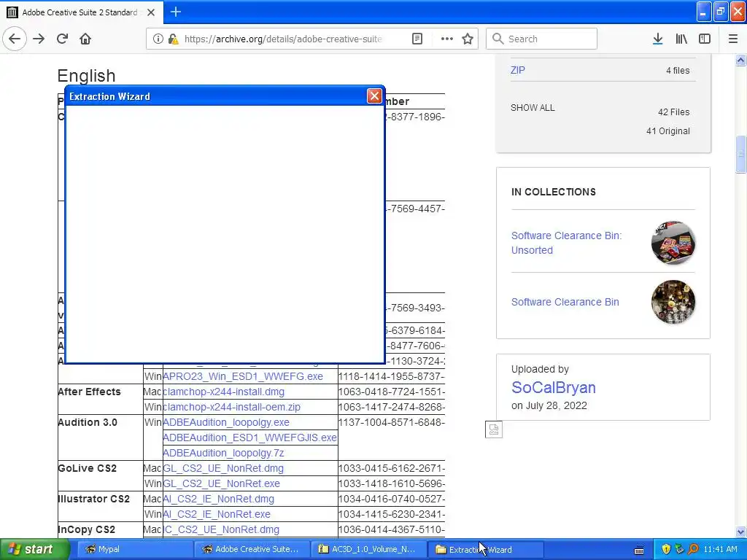Download ADBEAudition_ESD1_WWEFGJIS.exe
The image size is (747, 560).
pyautogui.click(x=250, y=437)
